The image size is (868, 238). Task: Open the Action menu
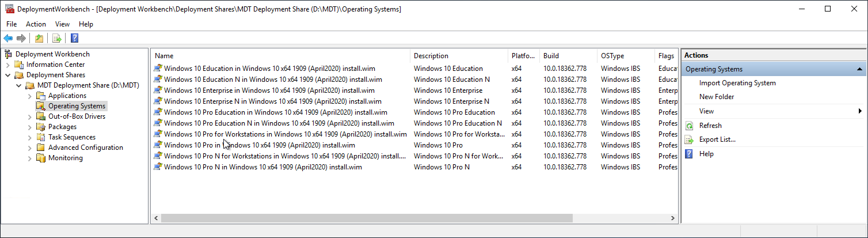pos(36,24)
